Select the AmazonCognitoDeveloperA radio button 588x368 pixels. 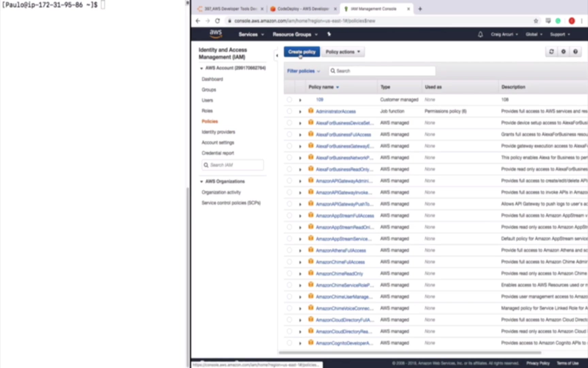[x=289, y=343]
